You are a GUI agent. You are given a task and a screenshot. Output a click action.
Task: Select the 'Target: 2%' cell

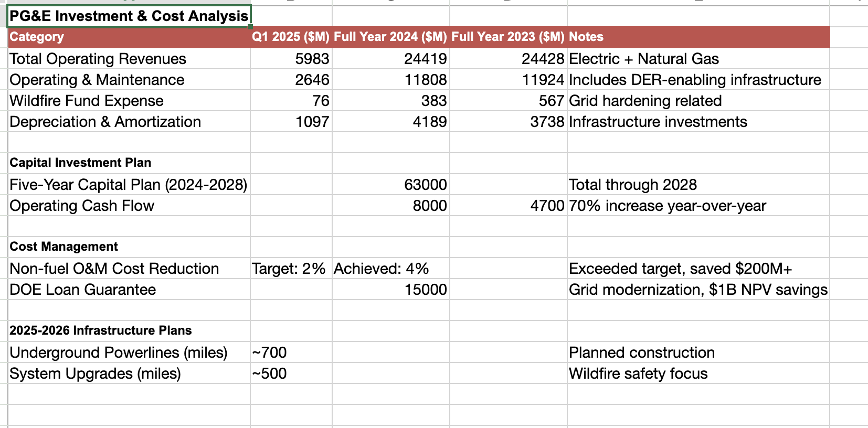tap(289, 269)
